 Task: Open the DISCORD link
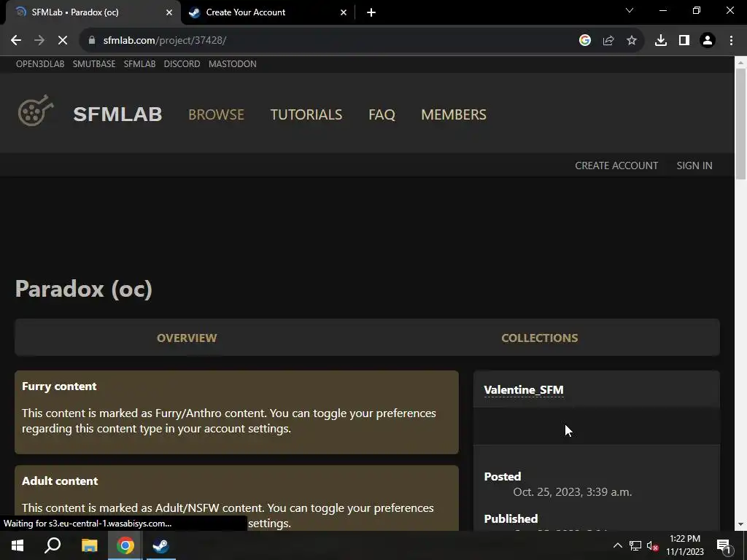(x=182, y=64)
